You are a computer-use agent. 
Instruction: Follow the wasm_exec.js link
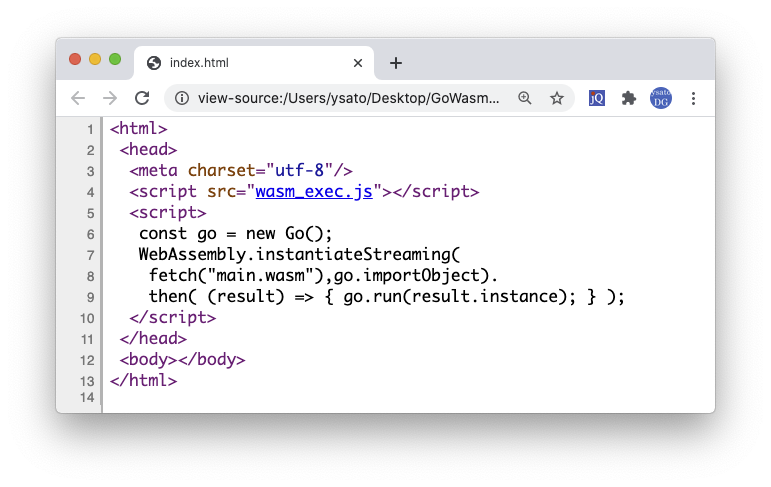coord(313,192)
